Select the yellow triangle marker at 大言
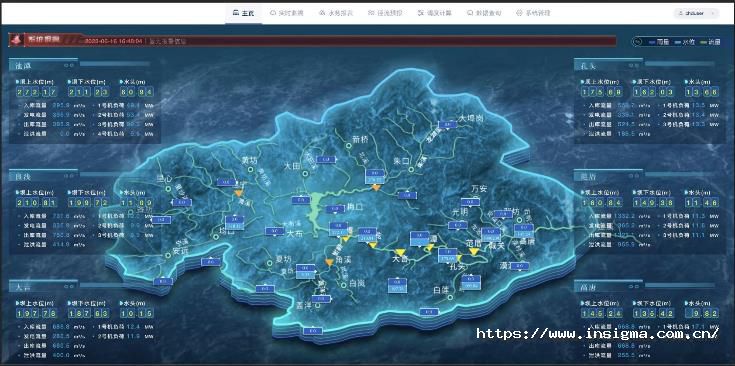The image size is (735, 366). (400, 252)
